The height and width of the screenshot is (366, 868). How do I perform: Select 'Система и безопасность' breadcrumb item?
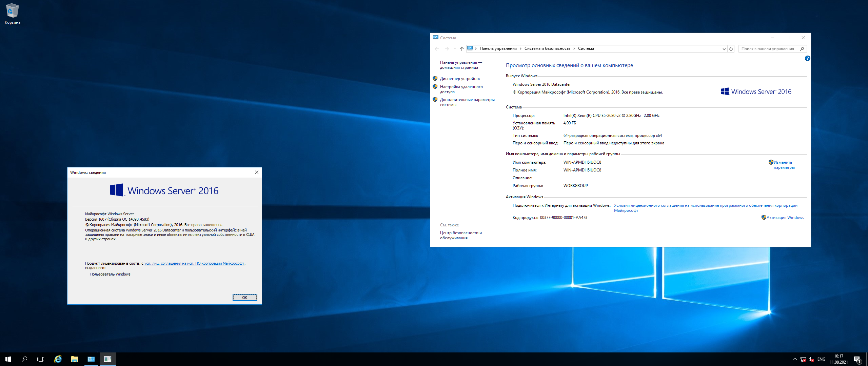pos(547,48)
